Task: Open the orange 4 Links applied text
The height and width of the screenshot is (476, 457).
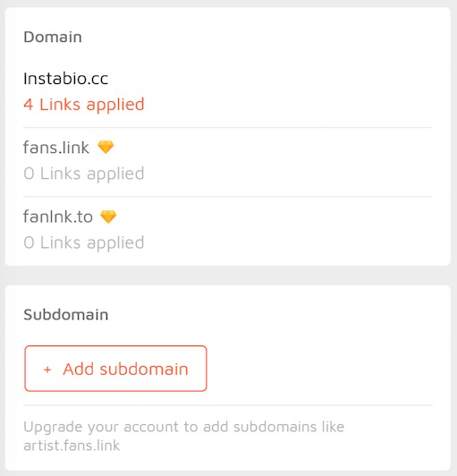Action: (x=84, y=105)
